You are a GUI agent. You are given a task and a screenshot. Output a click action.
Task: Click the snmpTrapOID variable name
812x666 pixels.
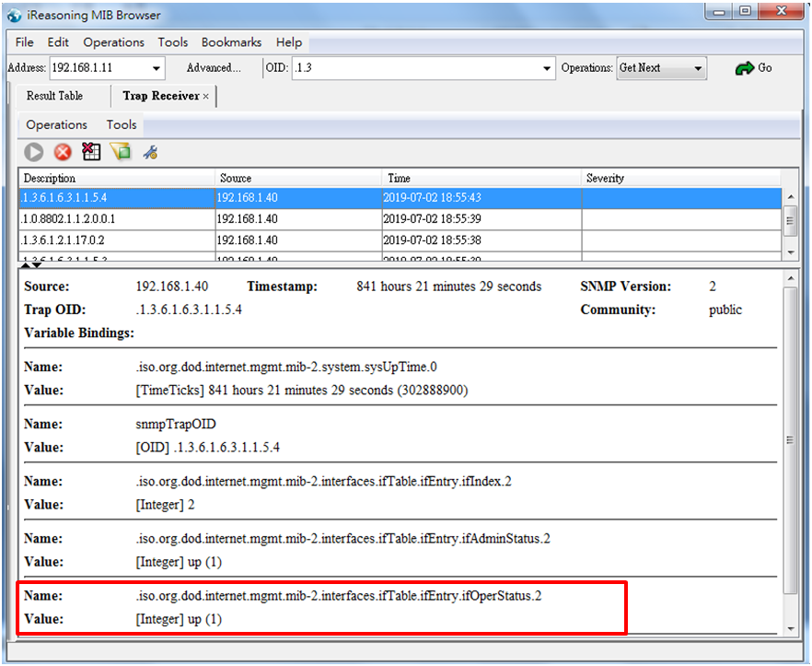tap(176, 424)
